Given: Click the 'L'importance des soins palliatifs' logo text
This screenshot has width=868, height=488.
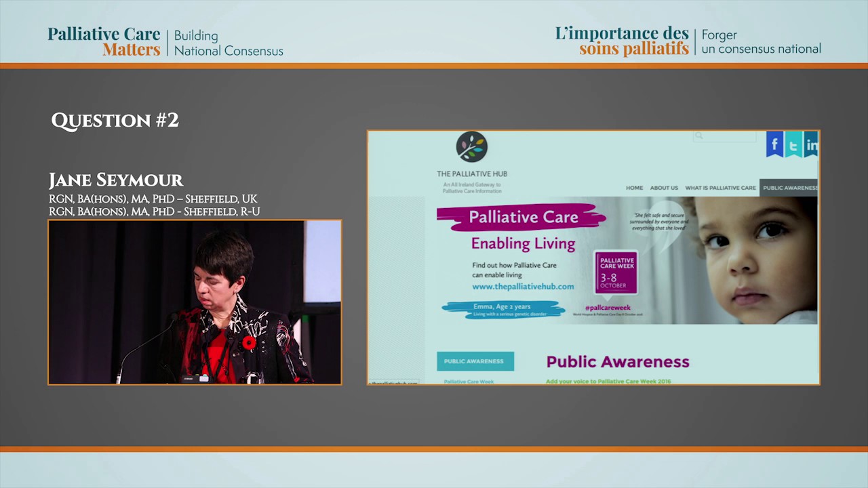Looking at the screenshot, I should click(x=622, y=41).
